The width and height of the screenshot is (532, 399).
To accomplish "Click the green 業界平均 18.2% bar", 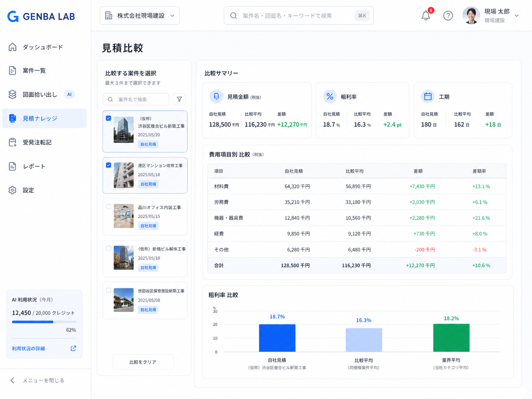I will coord(451,338).
